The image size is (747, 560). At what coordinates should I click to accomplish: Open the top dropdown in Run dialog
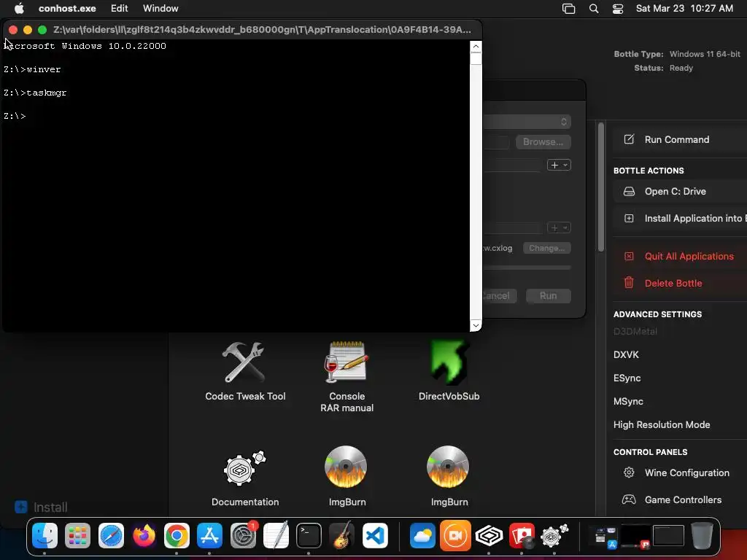pyautogui.click(x=527, y=122)
